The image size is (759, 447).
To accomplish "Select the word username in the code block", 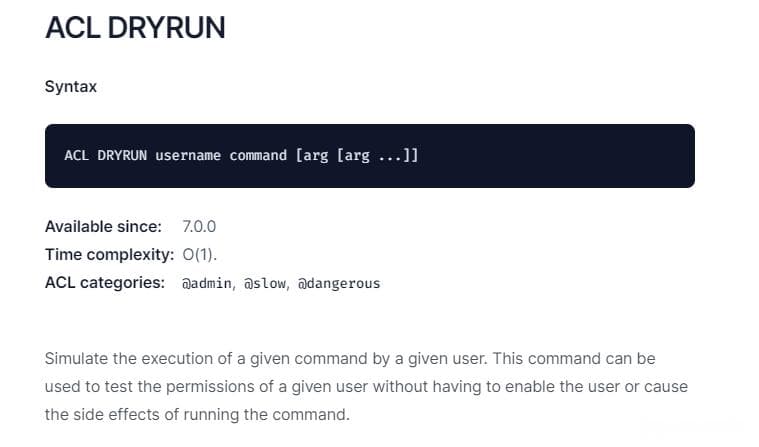I will click(x=188, y=155).
